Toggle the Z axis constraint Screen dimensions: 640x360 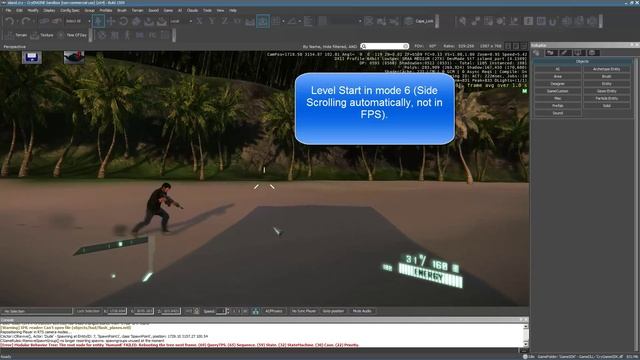pyautogui.click(x=224, y=21)
